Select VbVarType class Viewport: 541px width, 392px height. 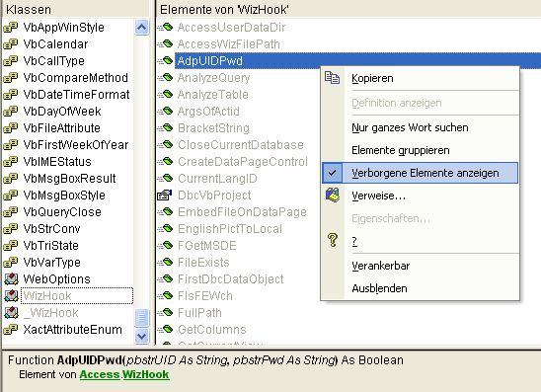coord(51,263)
